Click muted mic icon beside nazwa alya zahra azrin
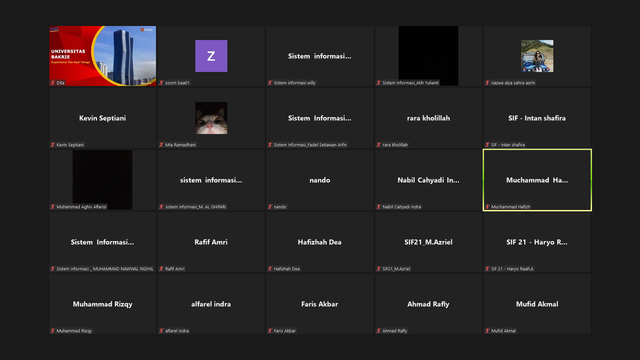This screenshot has width=640, height=360. pyautogui.click(x=487, y=82)
